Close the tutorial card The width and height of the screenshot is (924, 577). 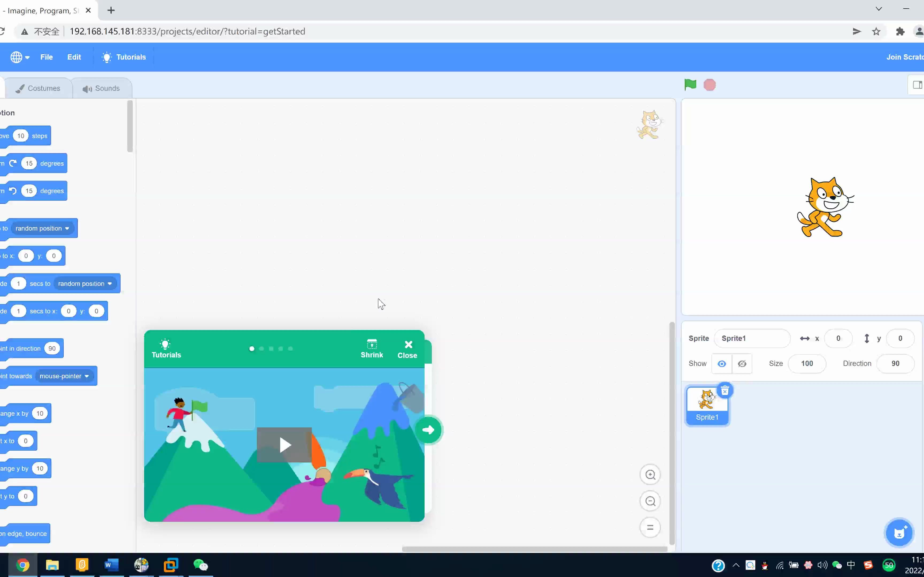(x=407, y=349)
